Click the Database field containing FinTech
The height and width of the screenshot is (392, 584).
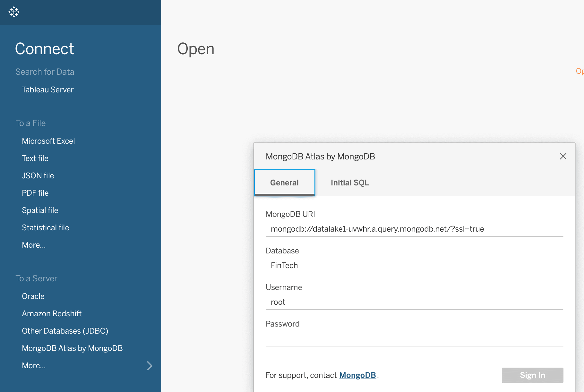point(414,266)
